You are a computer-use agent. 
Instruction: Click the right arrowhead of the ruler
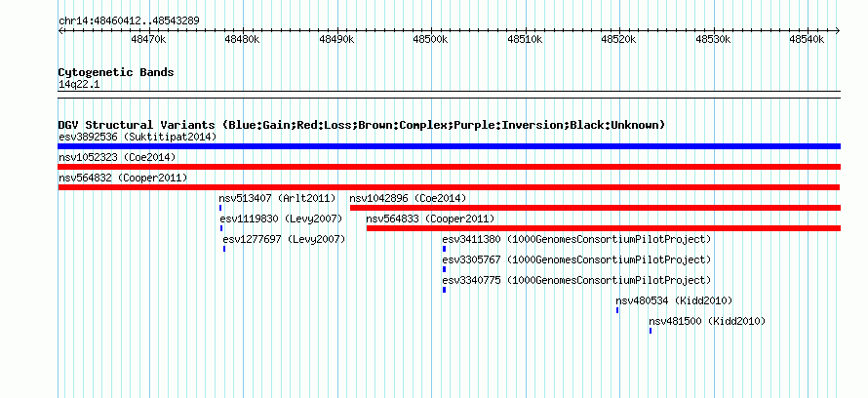coord(838,30)
